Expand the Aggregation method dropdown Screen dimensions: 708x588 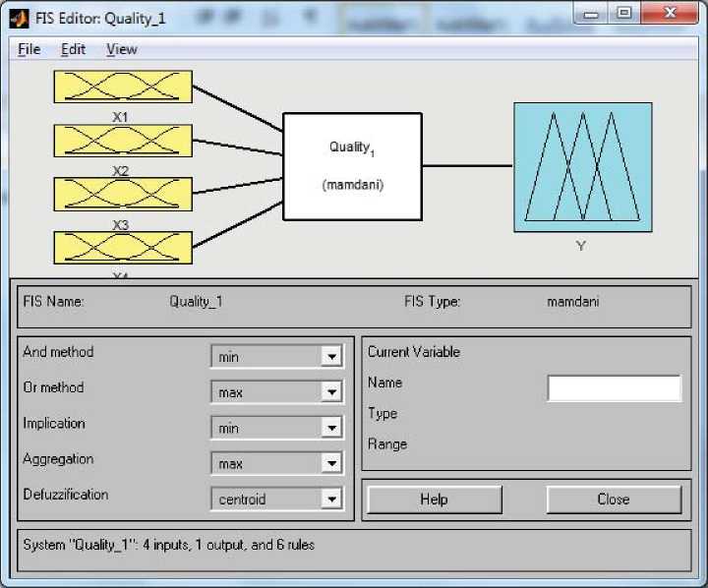[x=276, y=463]
